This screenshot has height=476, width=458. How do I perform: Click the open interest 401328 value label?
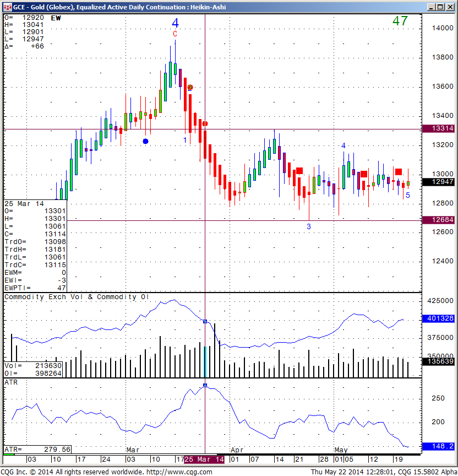(x=438, y=318)
